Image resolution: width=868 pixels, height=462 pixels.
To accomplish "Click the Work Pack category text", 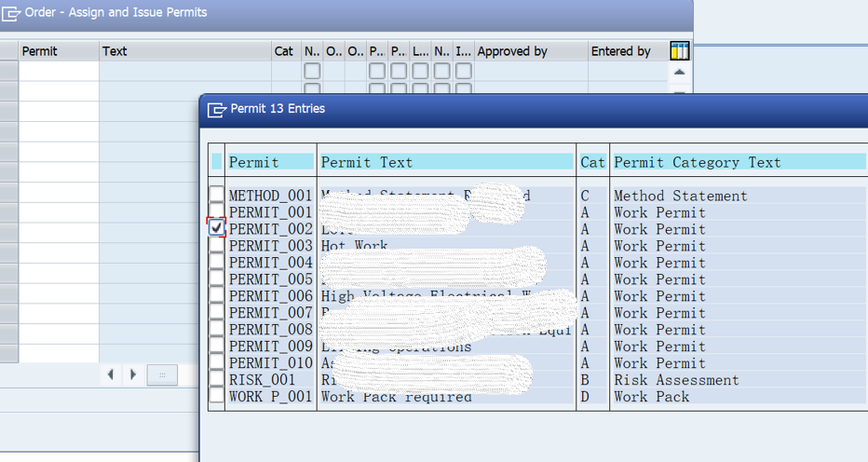I will [652, 396].
